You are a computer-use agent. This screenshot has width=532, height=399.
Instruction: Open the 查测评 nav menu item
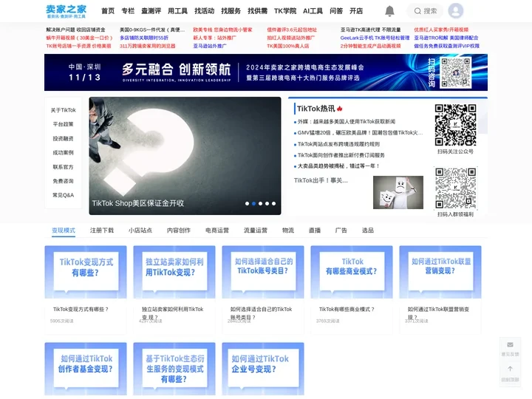151,11
